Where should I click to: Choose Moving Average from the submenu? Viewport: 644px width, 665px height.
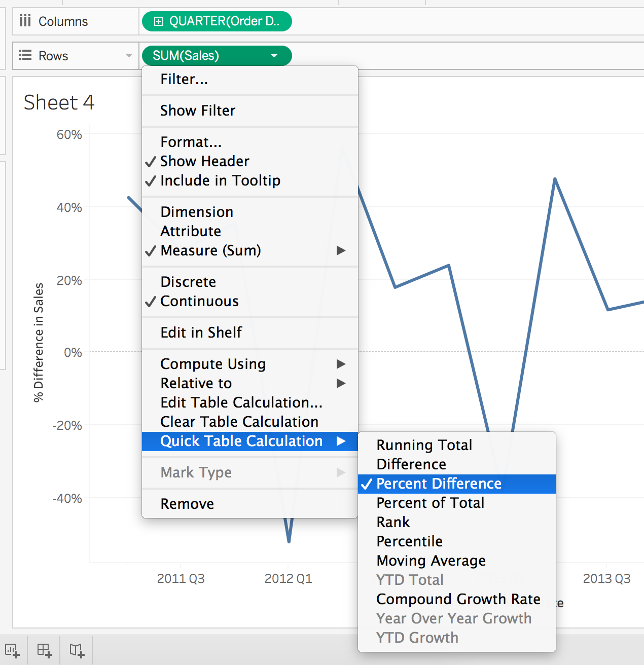(x=431, y=561)
